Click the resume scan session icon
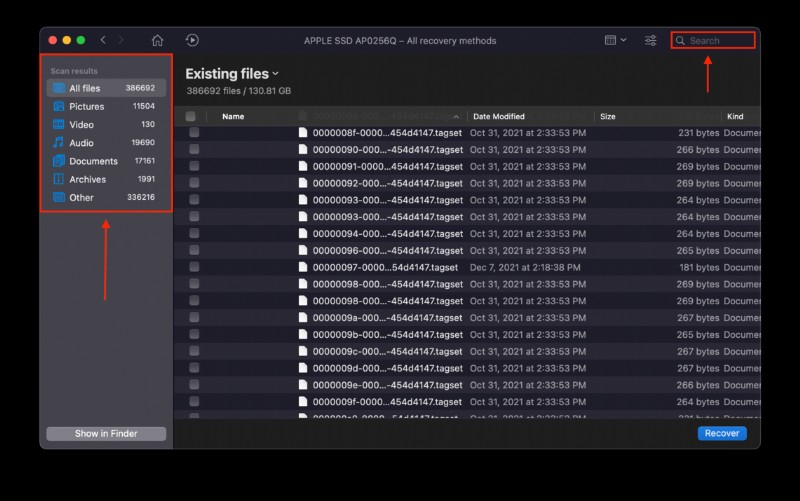 (192, 40)
